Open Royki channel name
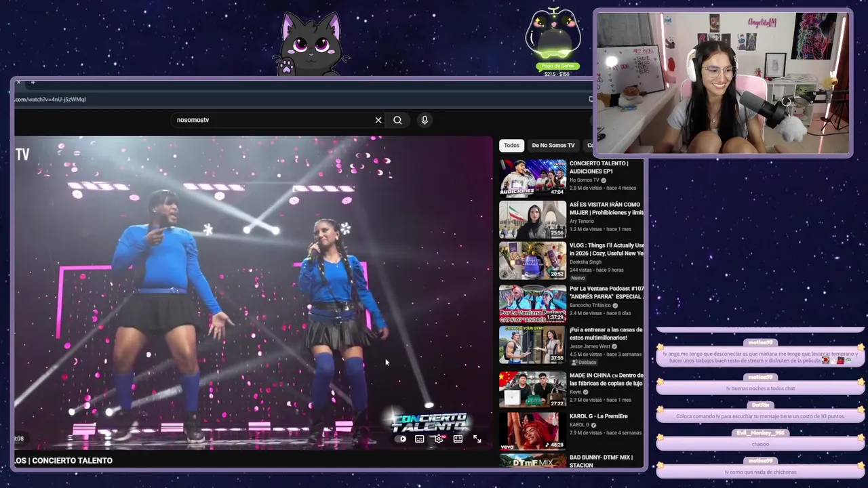 pos(577,392)
